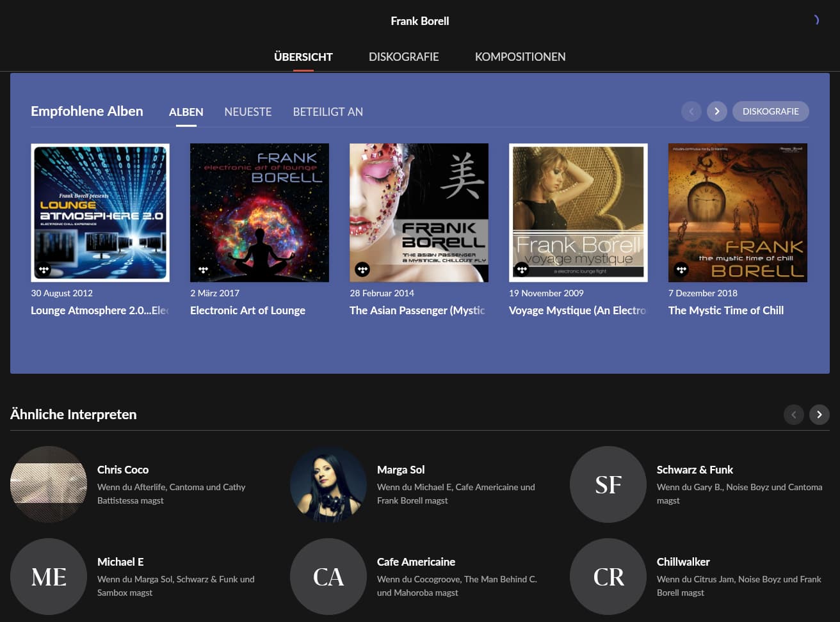This screenshot has width=840, height=622.
Task: Select the ME avatar for Michael E
Action: click(49, 577)
